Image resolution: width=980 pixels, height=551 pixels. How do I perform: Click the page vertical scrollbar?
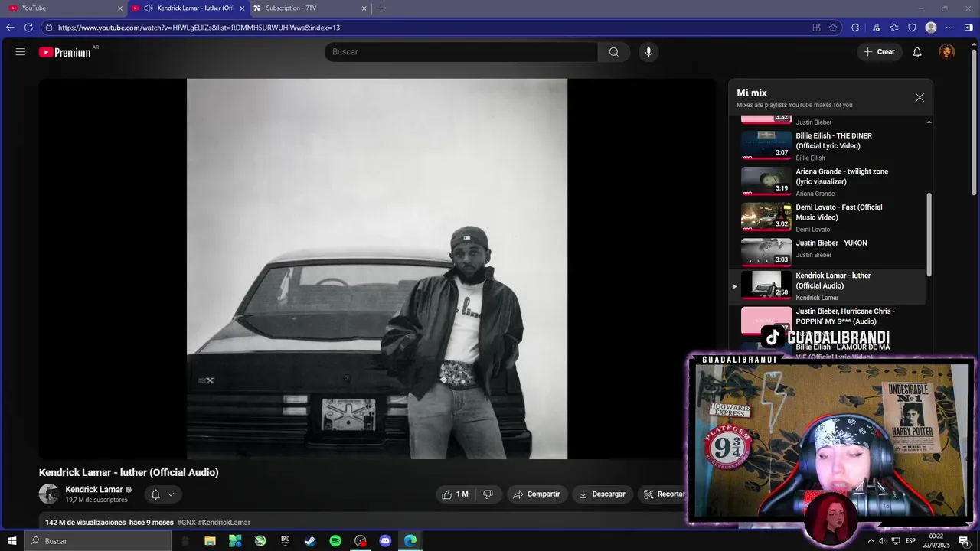(974, 122)
